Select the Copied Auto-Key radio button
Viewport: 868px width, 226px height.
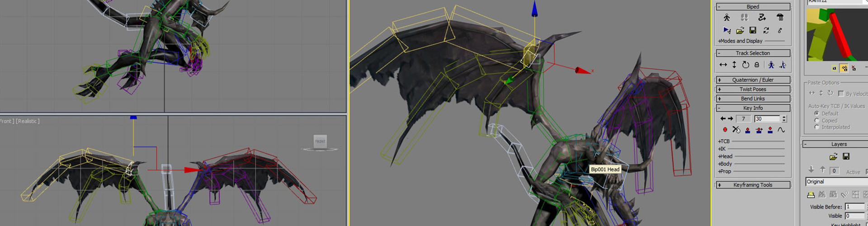(x=816, y=120)
